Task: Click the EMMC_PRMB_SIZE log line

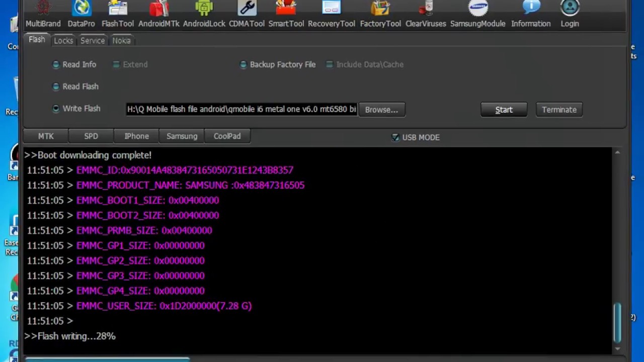Action: [x=119, y=230]
